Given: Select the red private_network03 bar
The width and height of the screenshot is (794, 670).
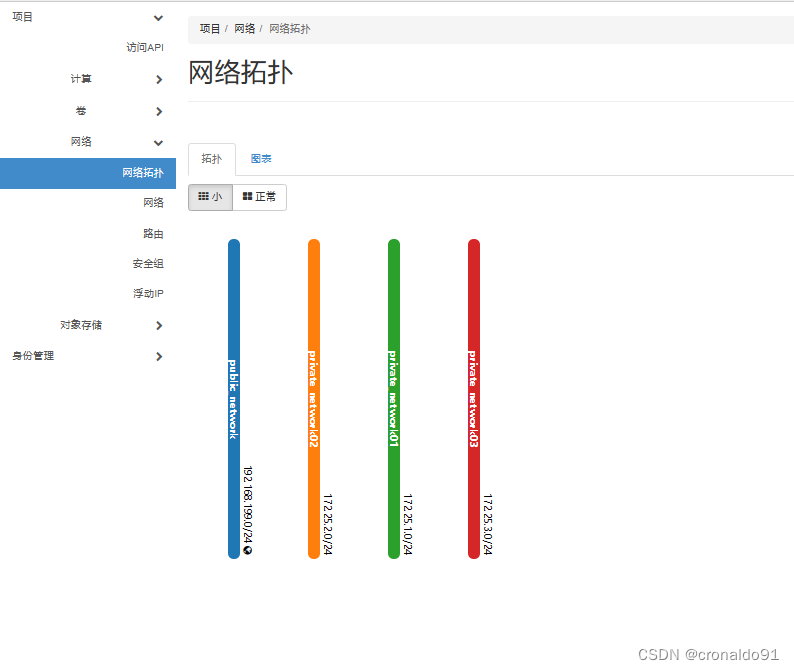Looking at the screenshot, I should point(473,399).
